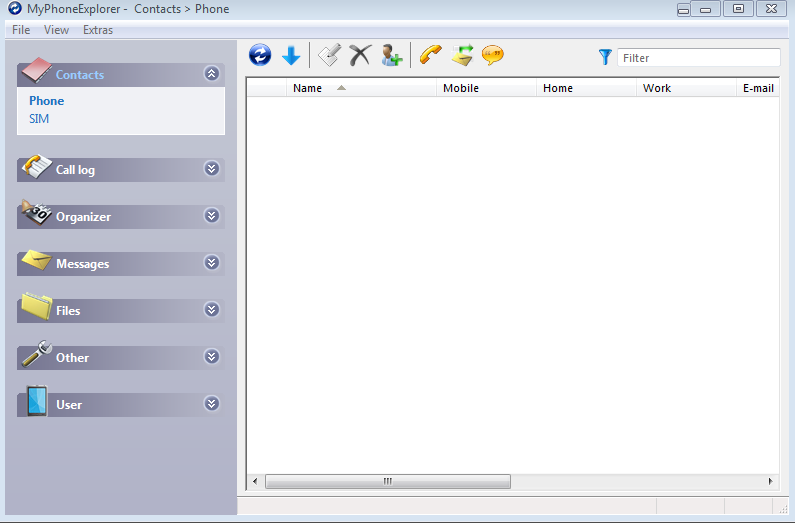Click the orange Call contact handset icon
Screen dimensions: 795x523
431,55
